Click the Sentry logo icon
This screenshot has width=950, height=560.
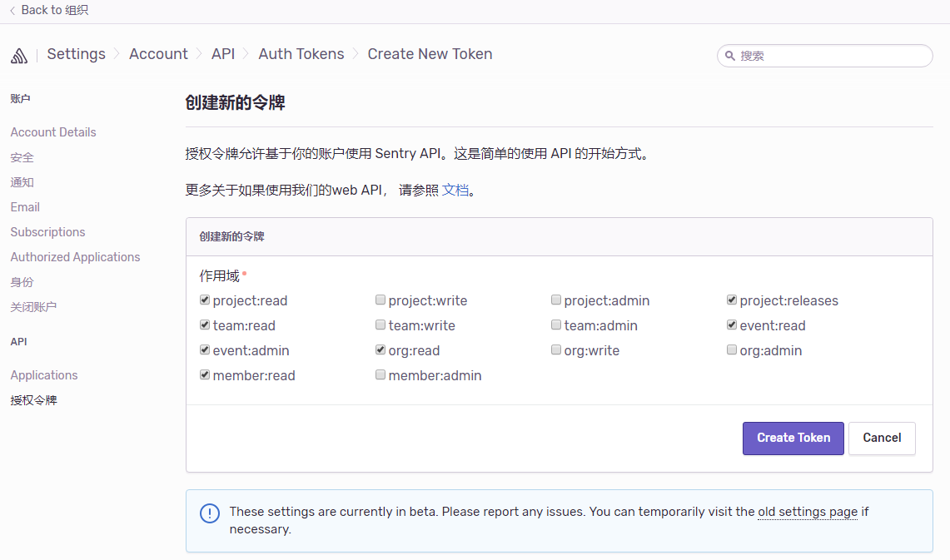pos(18,55)
